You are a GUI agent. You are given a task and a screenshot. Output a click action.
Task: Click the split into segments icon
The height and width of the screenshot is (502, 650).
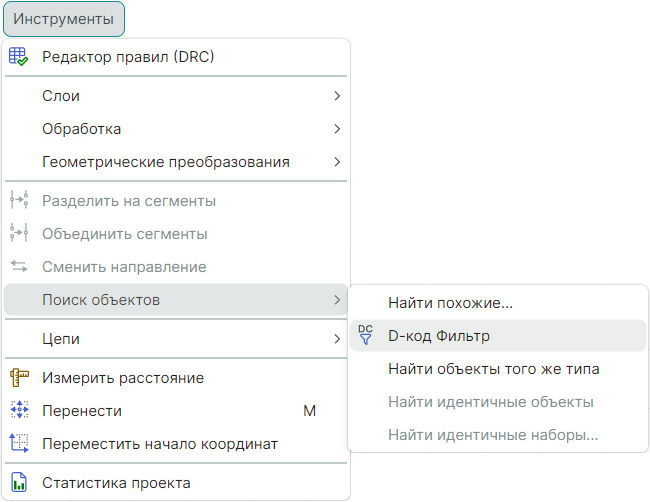coord(19,201)
